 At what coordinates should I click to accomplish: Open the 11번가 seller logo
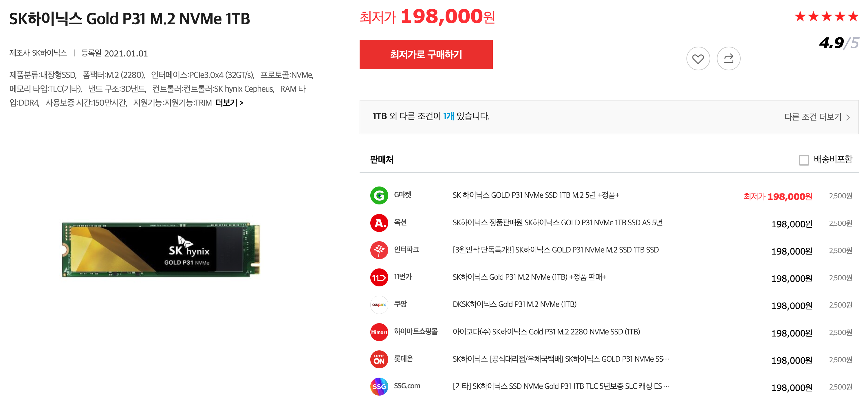pos(379,277)
